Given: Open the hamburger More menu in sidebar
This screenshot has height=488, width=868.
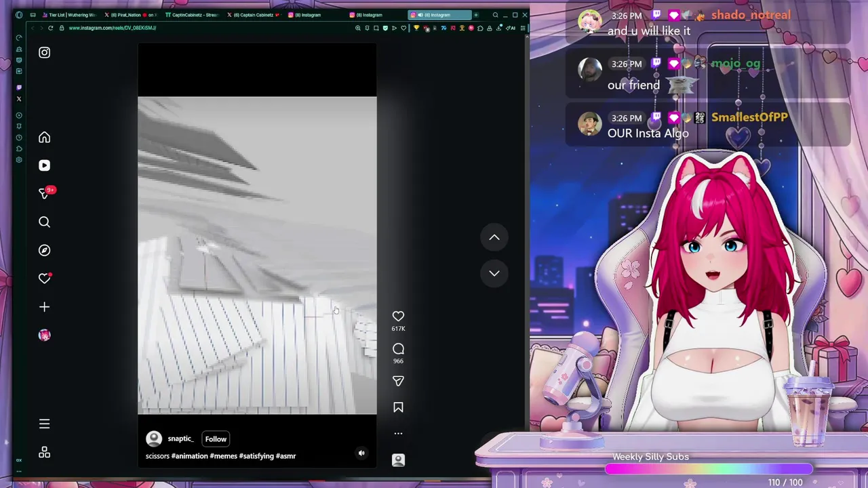Looking at the screenshot, I should [x=44, y=424].
